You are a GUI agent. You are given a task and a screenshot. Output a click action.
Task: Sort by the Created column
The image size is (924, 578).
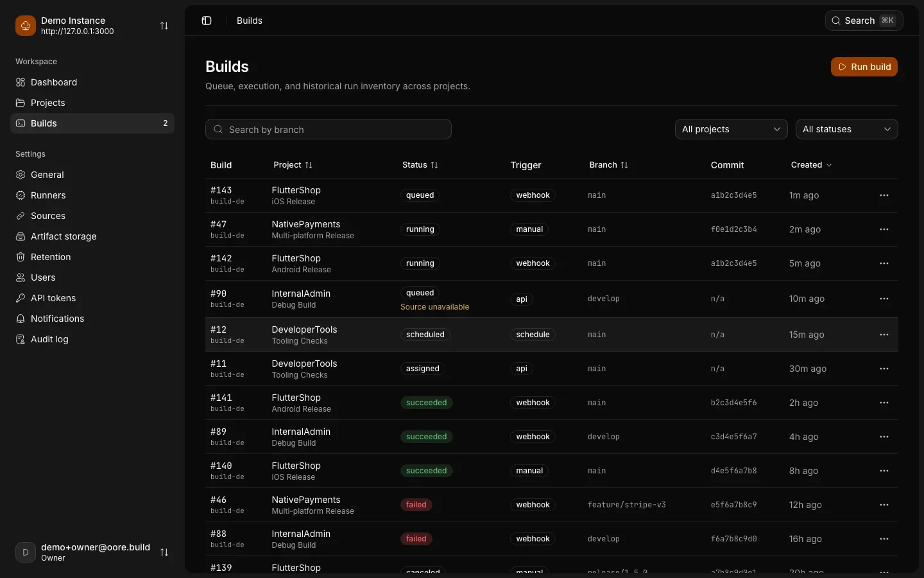(811, 165)
